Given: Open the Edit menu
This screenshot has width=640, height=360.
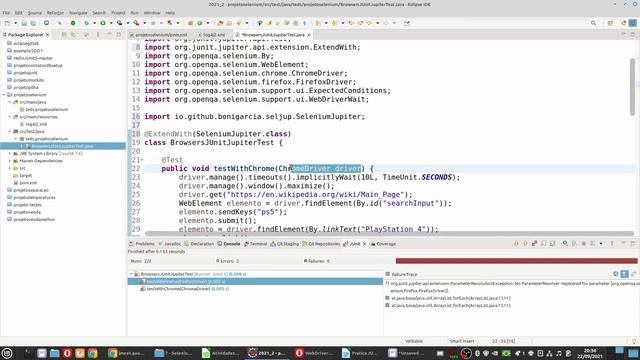Looking at the screenshot, I should click(x=19, y=13).
